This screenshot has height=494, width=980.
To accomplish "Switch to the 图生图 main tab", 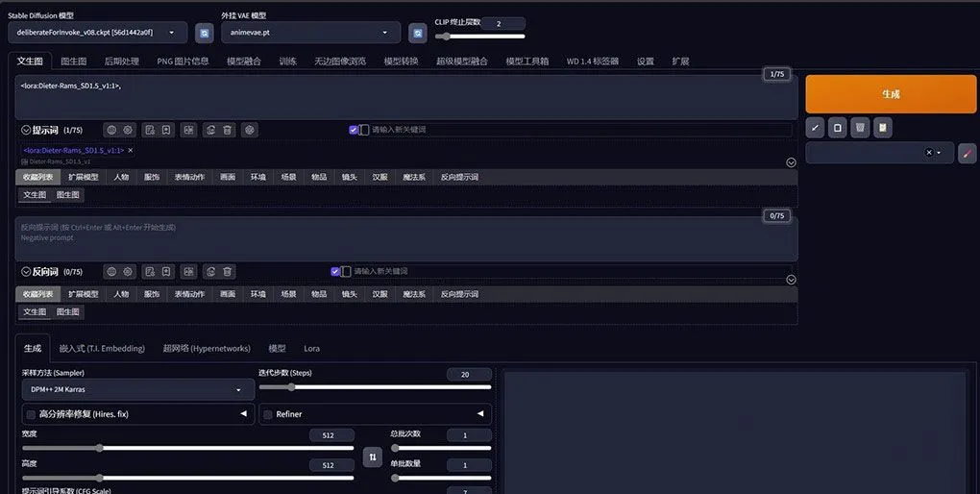I will (x=74, y=62).
